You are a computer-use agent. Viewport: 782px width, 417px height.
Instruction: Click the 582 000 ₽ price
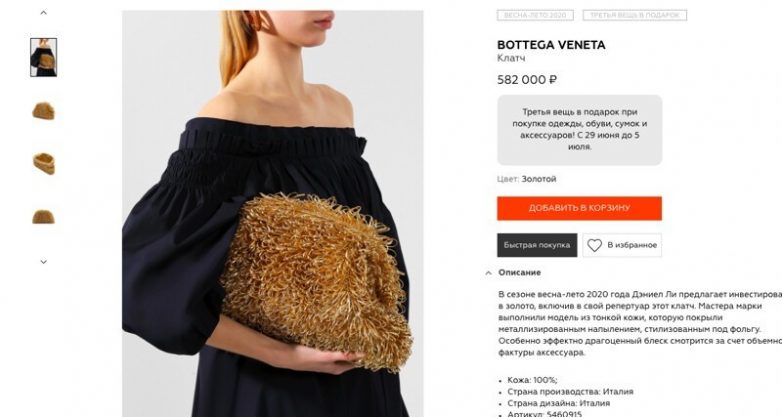click(527, 80)
